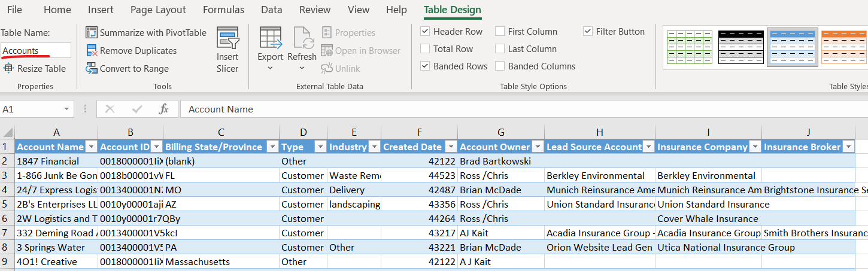Enable the Total Row checkbox
Screen dimensions: 868x271
425,49
